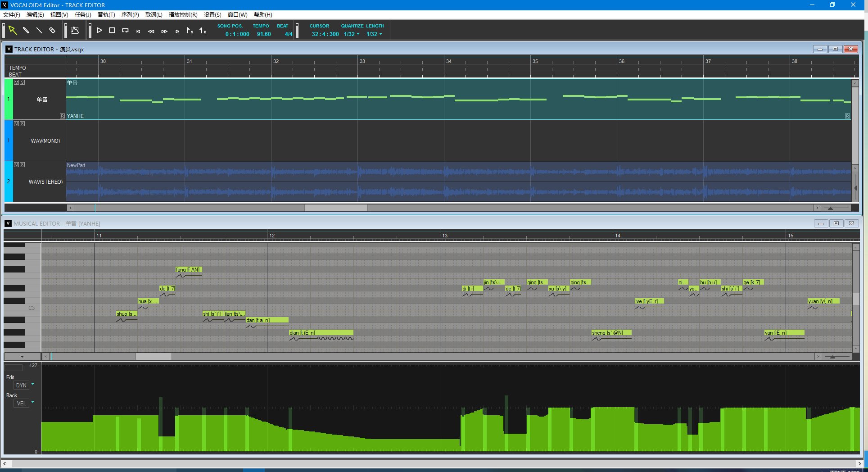This screenshot has width=868, height=472.
Task: Select the eraser tool
Action: (x=52, y=30)
